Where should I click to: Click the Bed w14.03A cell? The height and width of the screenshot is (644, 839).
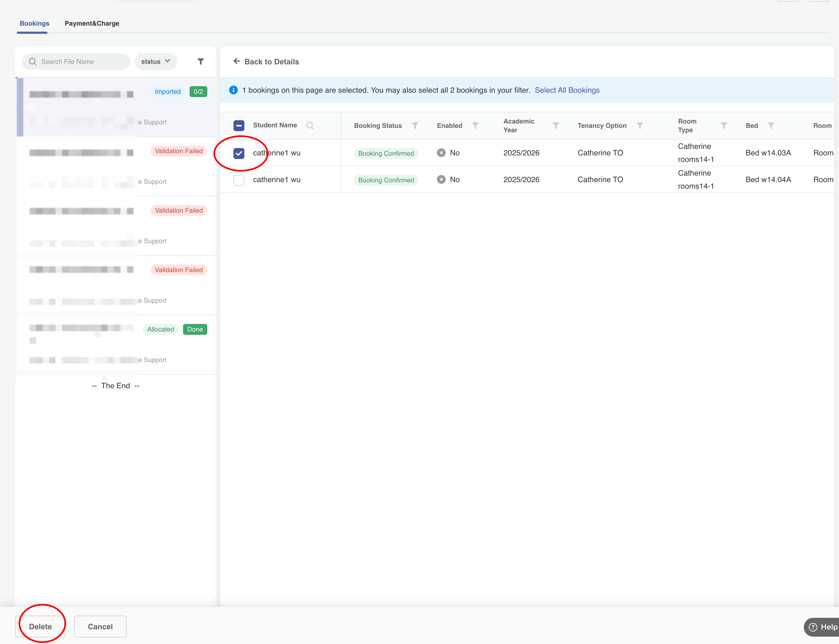768,153
